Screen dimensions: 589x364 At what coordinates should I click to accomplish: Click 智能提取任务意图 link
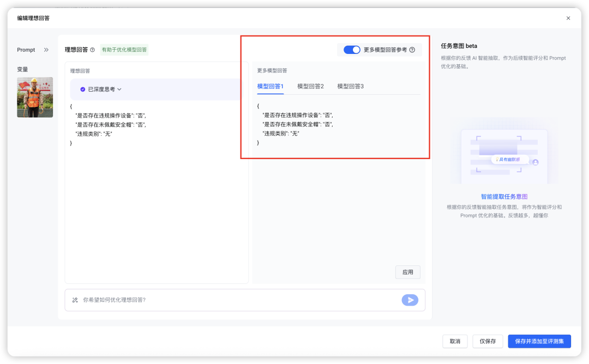(x=504, y=197)
